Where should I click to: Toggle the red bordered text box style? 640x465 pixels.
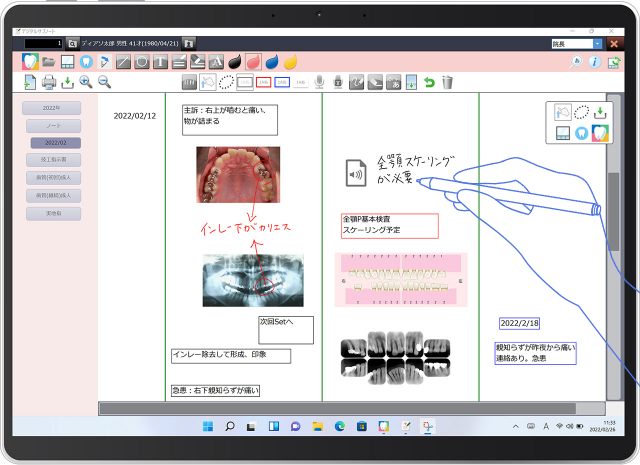click(x=264, y=82)
